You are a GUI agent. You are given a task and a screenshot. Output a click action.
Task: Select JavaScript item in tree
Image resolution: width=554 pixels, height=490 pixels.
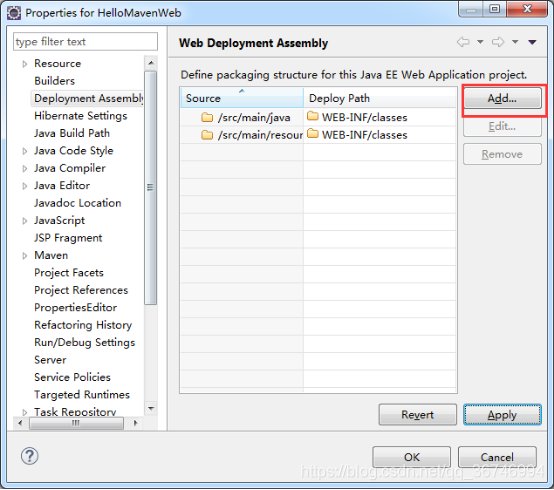coord(59,220)
